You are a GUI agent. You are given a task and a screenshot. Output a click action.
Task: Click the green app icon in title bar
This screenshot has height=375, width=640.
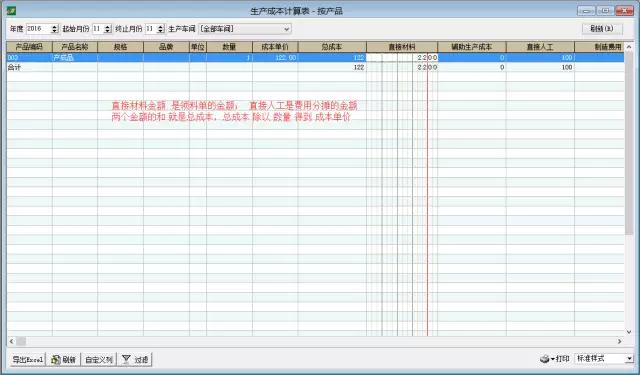pyautogui.click(x=11, y=10)
